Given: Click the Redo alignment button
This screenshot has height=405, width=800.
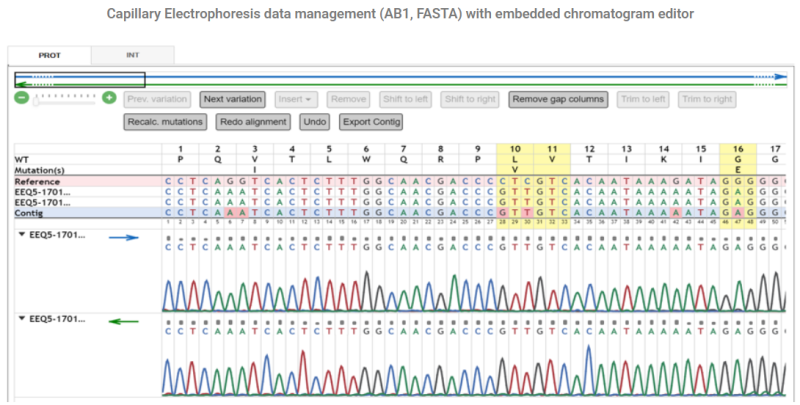Looking at the screenshot, I should click(252, 122).
